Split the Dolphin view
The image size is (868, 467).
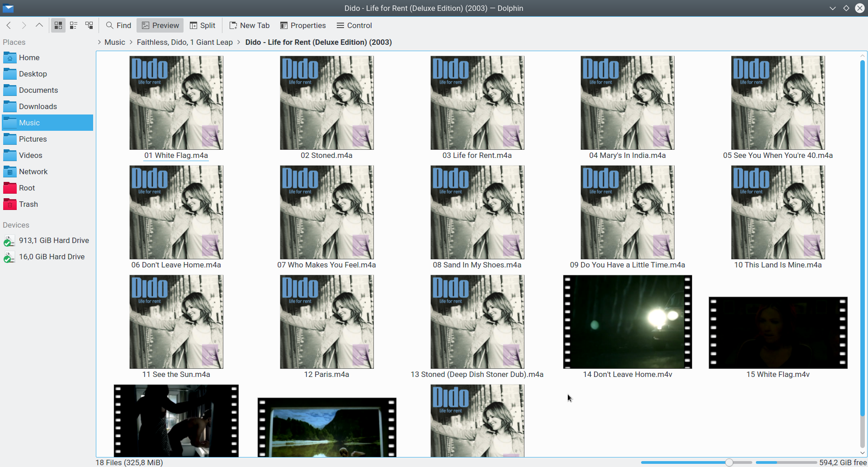click(202, 25)
